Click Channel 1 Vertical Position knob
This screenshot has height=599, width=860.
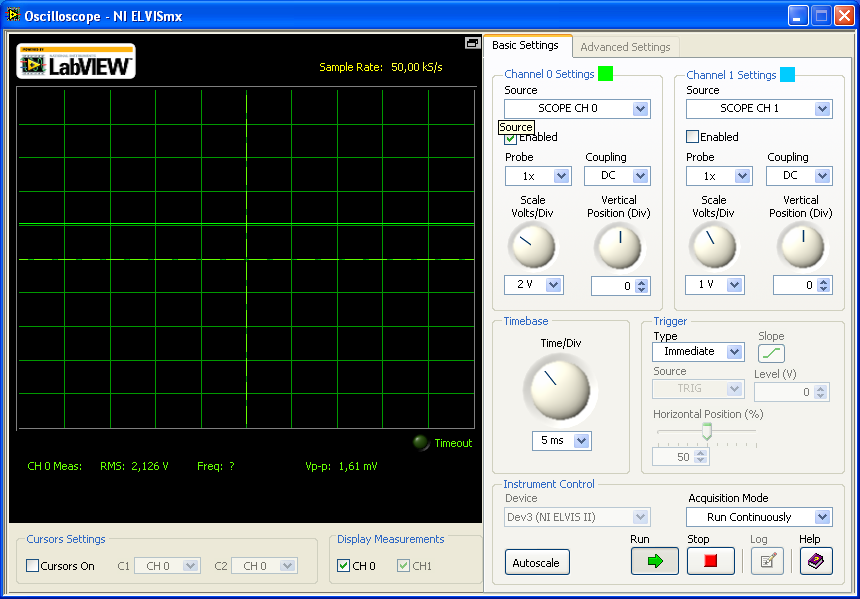802,246
